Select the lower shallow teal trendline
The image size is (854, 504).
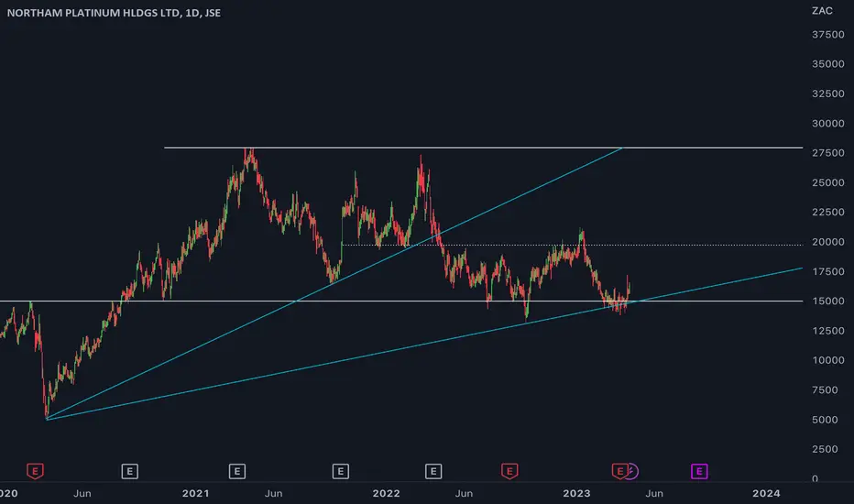(424, 344)
